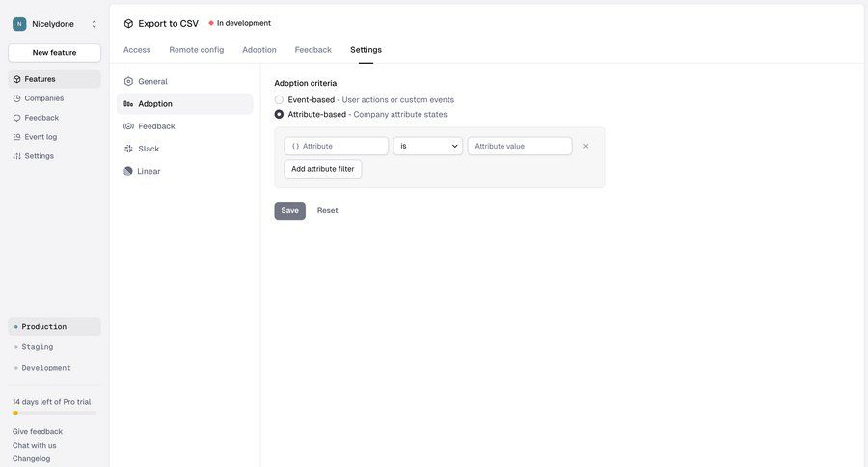Image resolution: width=868 pixels, height=467 pixels.
Task: Expand the Nicelydone workspace switcher chevrons
Action: [x=95, y=24]
